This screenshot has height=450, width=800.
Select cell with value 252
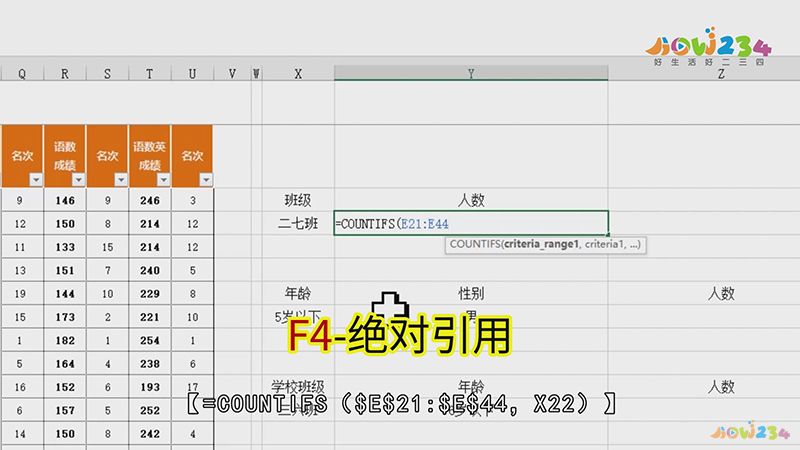click(x=149, y=410)
